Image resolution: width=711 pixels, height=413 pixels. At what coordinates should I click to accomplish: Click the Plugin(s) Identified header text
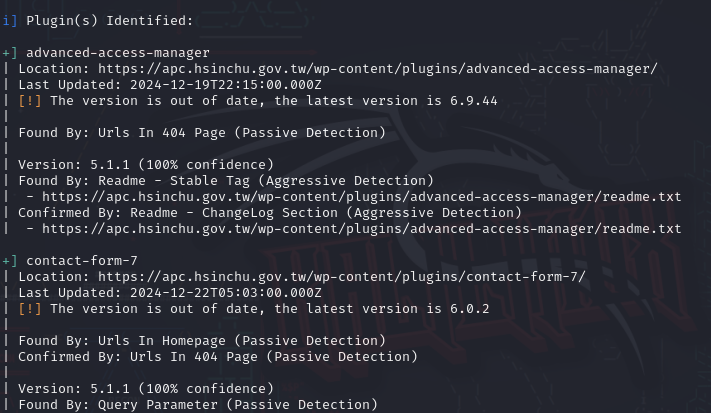[110, 21]
